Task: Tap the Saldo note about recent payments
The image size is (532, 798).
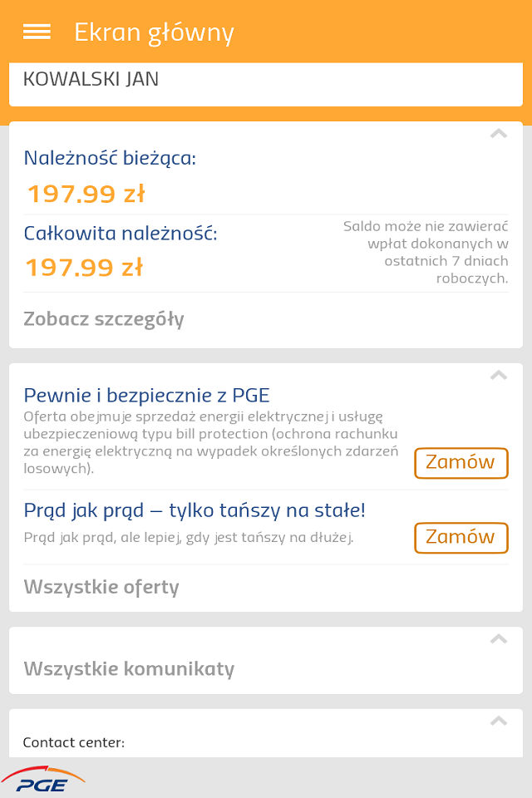Action: pos(426,252)
